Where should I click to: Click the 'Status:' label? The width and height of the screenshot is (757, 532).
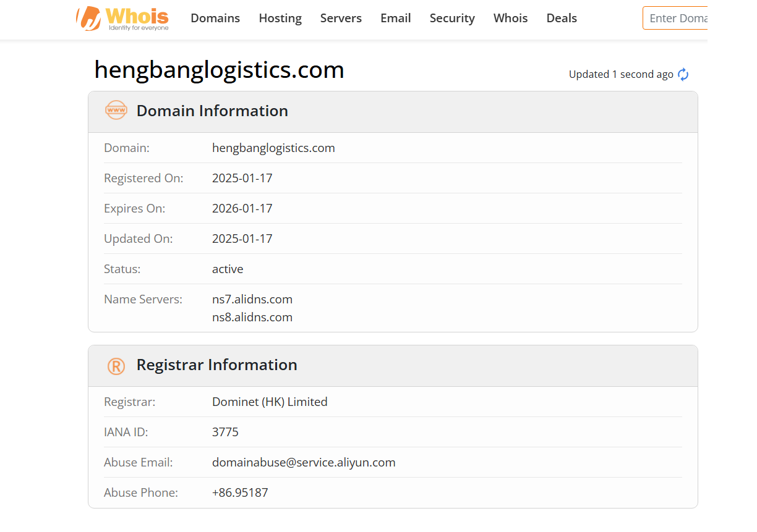click(122, 269)
